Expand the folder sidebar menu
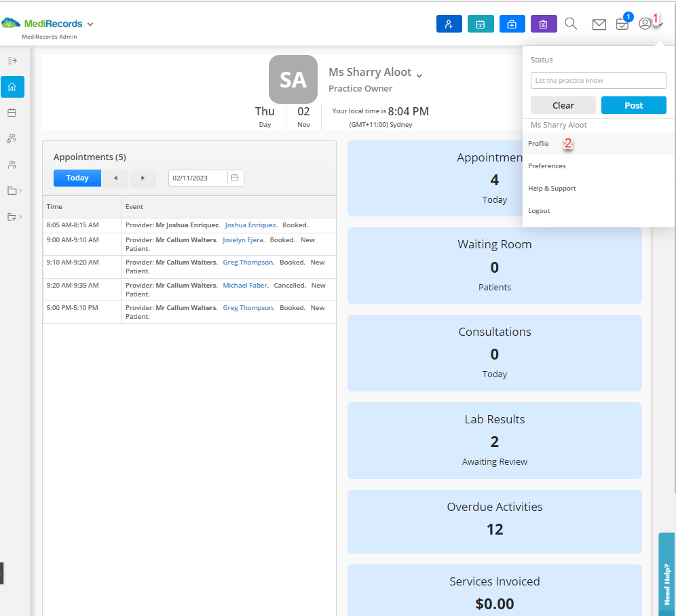 (14, 191)
